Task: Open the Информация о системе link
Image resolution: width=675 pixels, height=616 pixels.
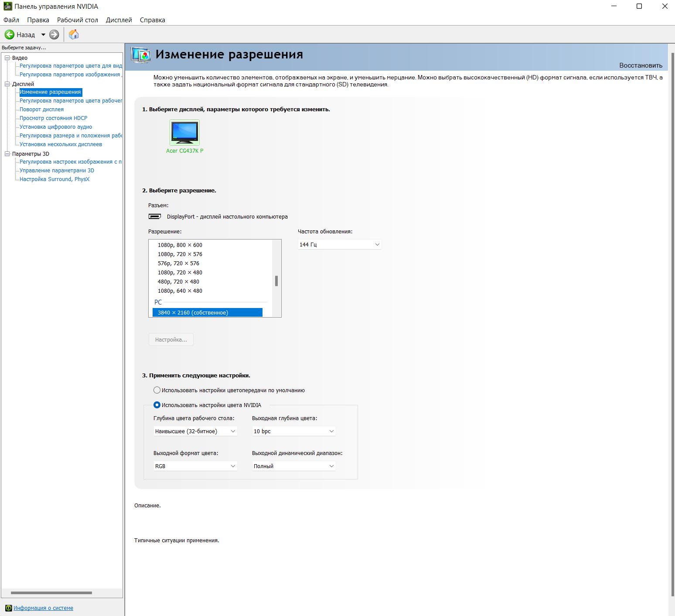Action: point(43,608)
